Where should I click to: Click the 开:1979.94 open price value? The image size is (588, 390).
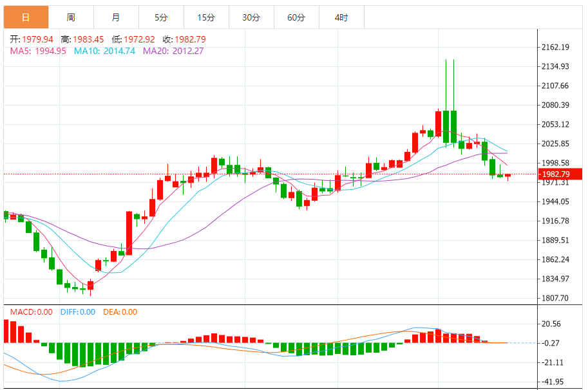coord(32,39)
